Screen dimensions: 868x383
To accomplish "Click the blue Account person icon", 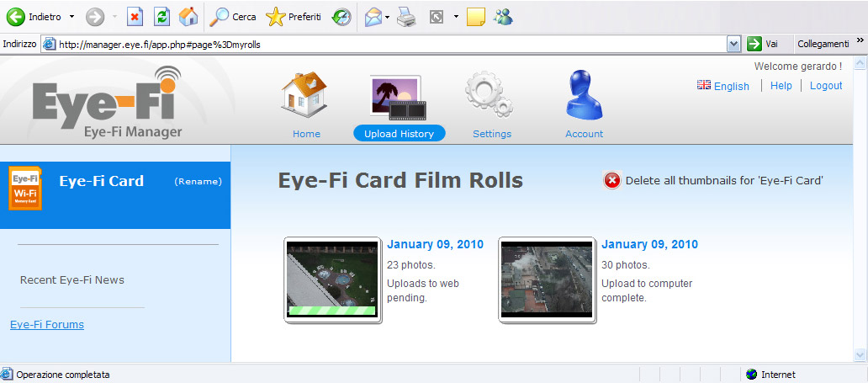I will pyautogui.click(x=584, y=95).
